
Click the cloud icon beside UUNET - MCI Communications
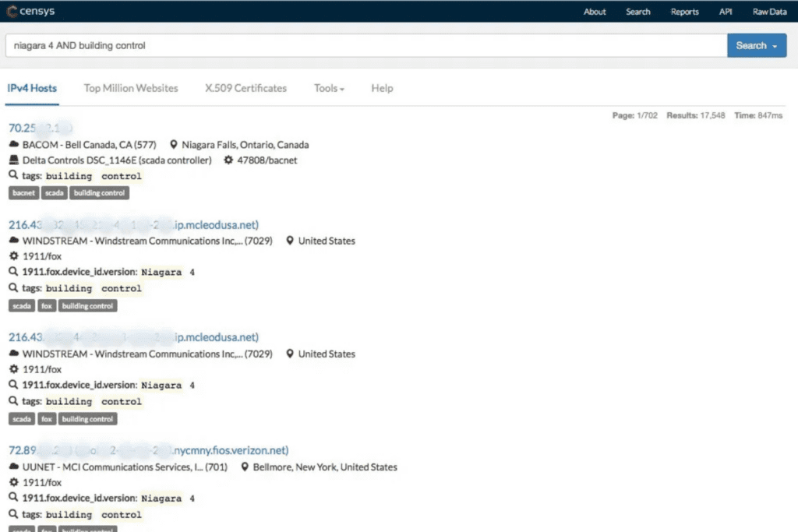pos(14,467)
